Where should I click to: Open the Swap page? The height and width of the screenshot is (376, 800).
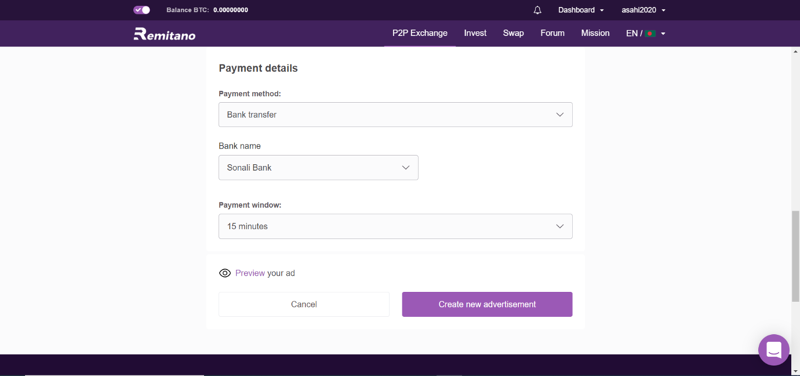tap(513, 33)
